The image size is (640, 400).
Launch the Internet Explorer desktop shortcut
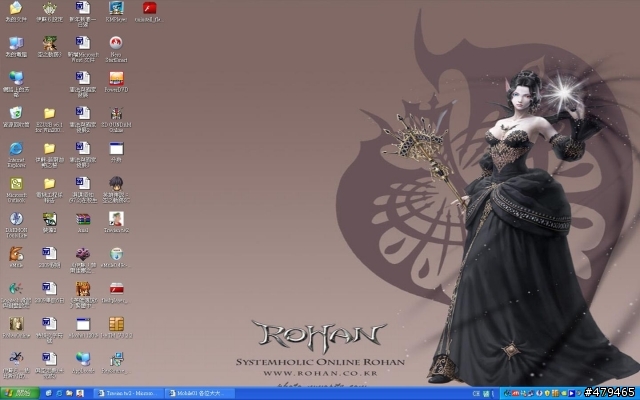click(x=16, y=149)
